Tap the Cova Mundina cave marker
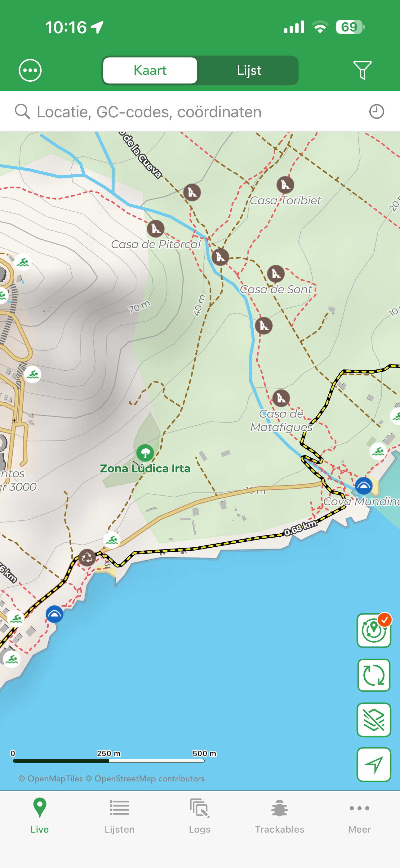Image resolution: width=400 pixels, height=868 pixels. pos(364,486)
